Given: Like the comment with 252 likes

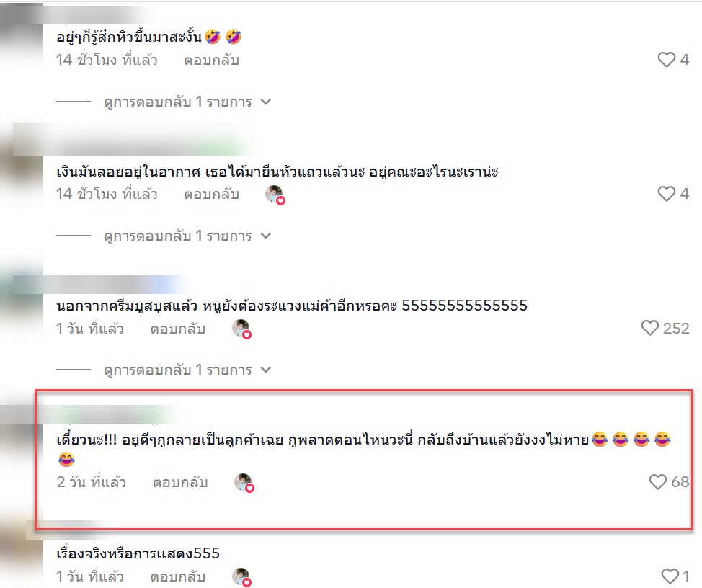Looking at the screenshot, I should point(649,328).
